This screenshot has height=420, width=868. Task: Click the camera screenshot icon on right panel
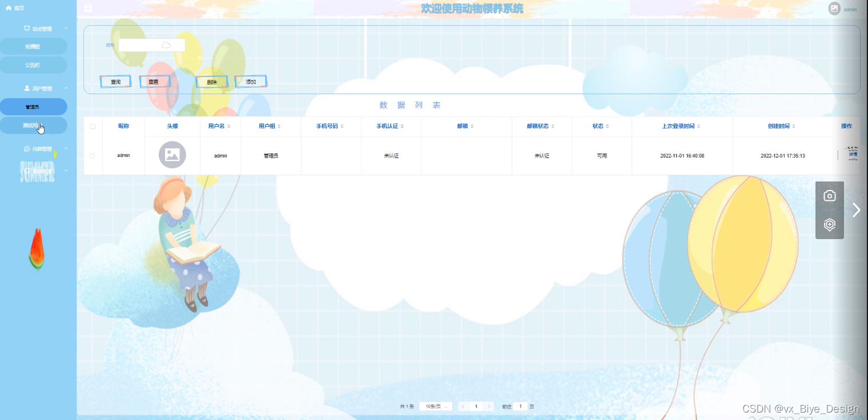click(x=830, y=196)
